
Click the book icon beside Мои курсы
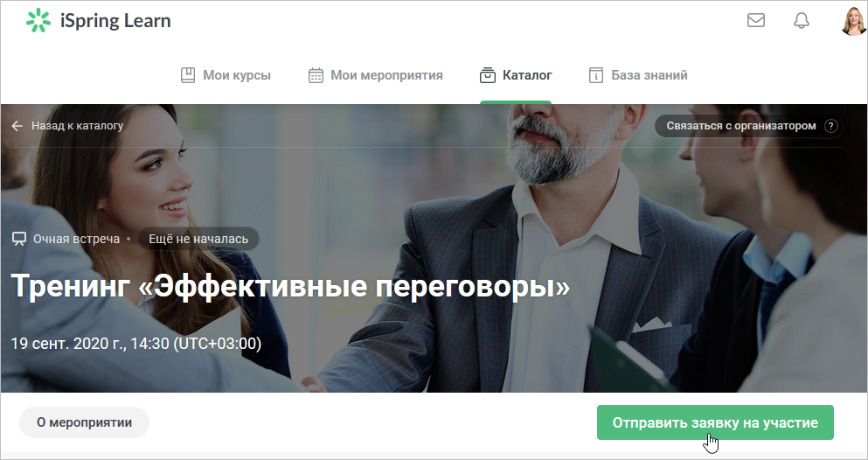pos(188,74)
